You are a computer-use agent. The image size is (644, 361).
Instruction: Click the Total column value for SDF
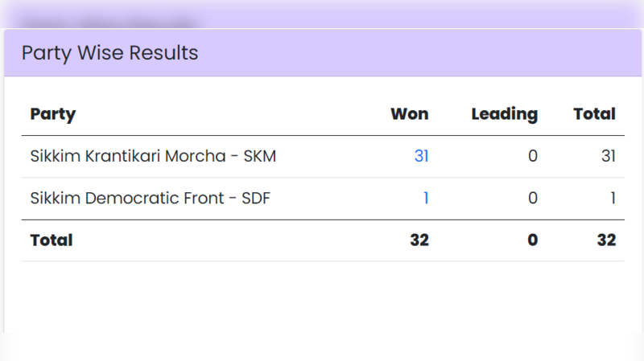click(612, 198)
